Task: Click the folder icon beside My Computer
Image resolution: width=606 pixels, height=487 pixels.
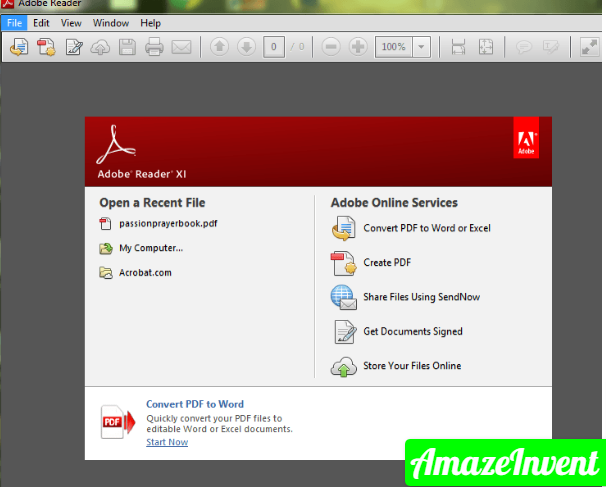Action: (106, 248)
